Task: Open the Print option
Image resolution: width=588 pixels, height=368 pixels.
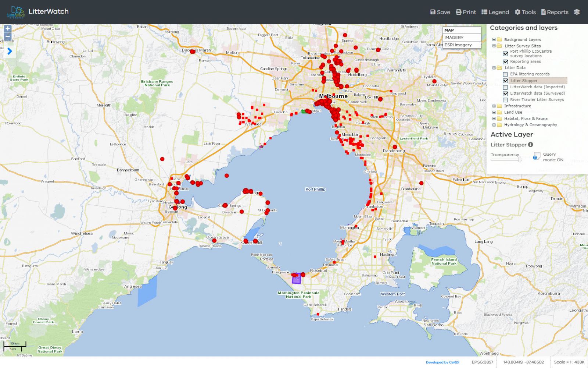Action: pyautogui.click(x=466, y=12)
